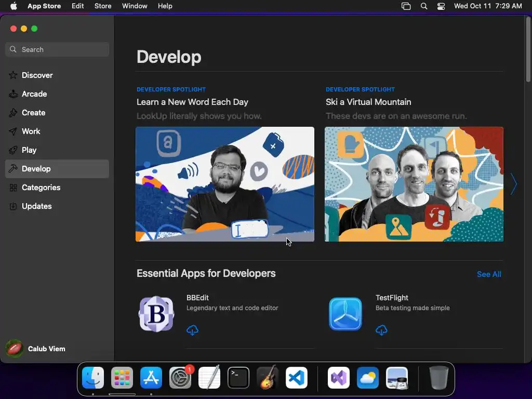Click These devs are on an awesome run text
The width and height of the screenshot is (532, 399).
tap(396, 116)
